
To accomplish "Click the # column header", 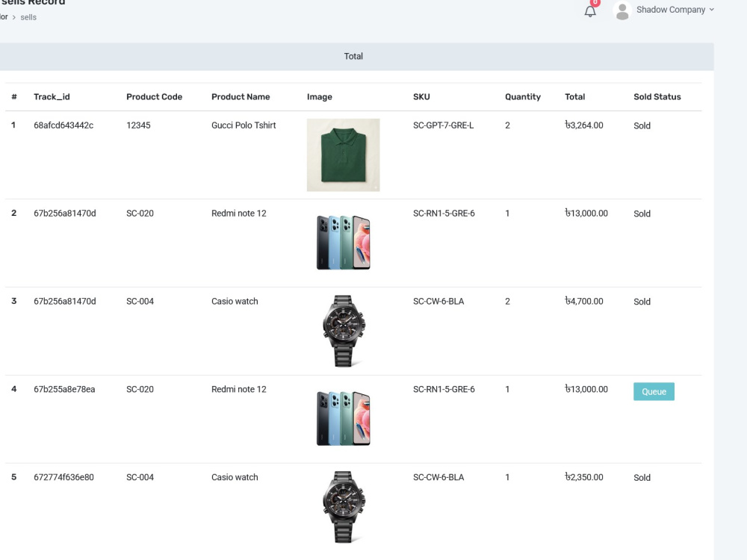I will coord(13,96).
